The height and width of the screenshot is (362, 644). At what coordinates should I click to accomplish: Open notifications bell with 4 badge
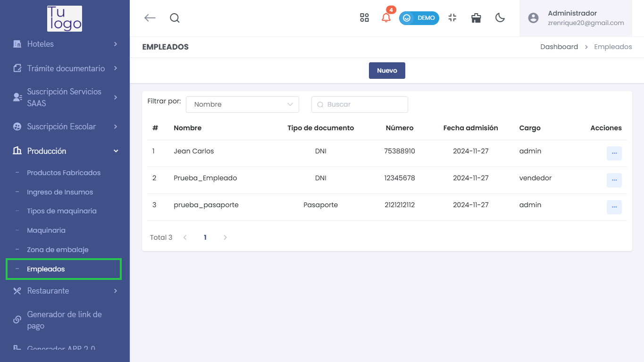tap(386, 18)
